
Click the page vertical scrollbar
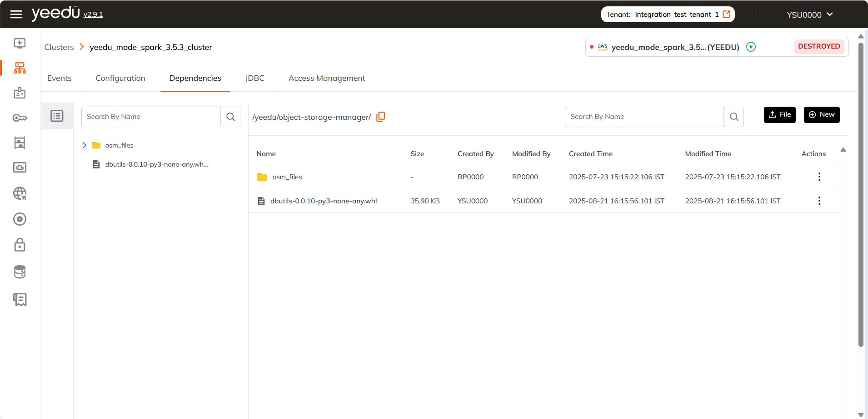tap(860, 195)
